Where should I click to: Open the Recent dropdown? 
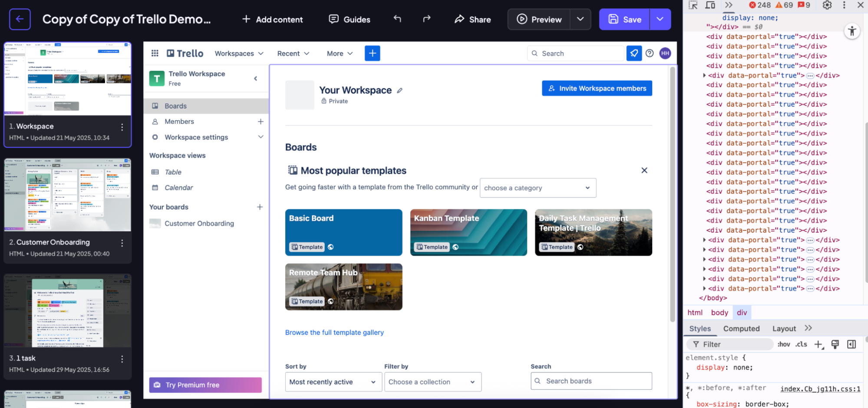pos(293,53)
